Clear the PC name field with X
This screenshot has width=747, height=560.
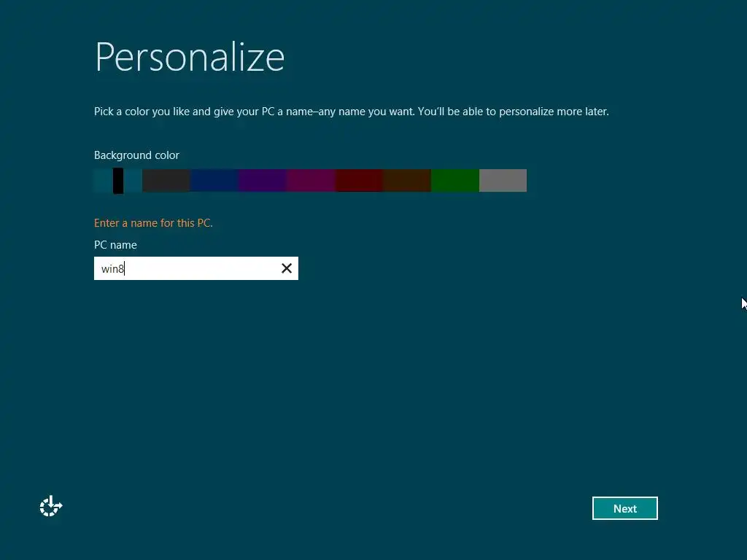286,268
